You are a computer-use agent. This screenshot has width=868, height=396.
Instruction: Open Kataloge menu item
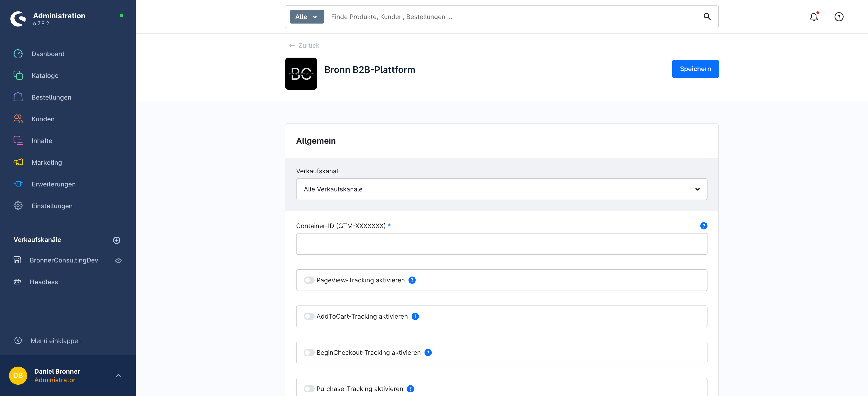(45, 76)
